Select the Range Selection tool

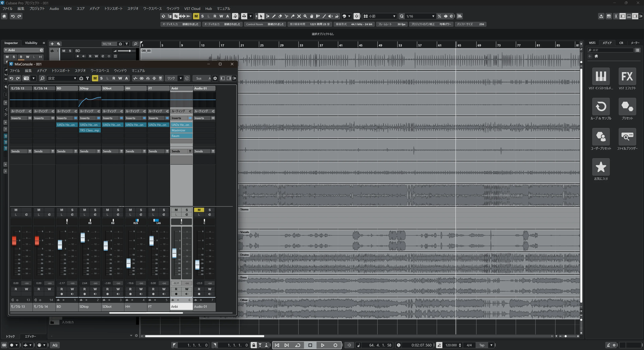268,16
